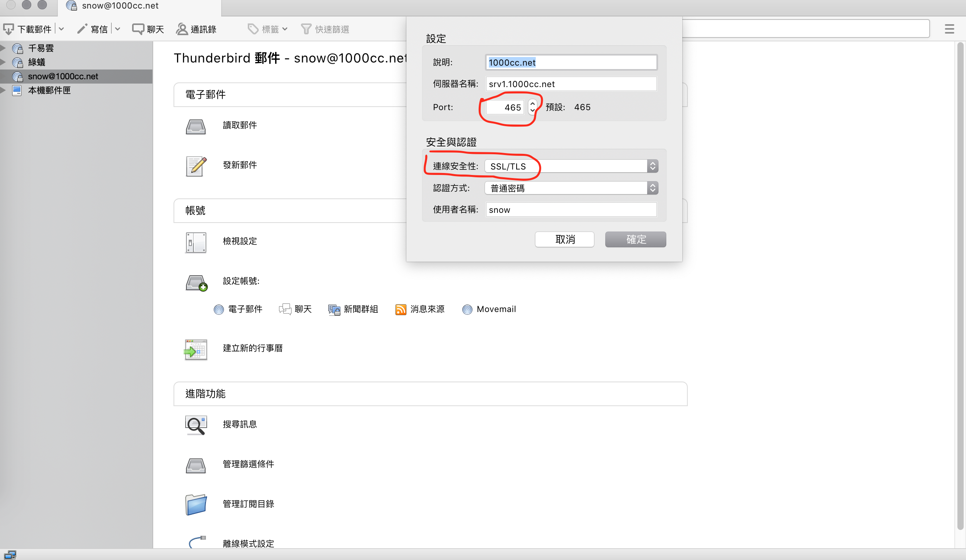
Task: Click the 伺服器名稱 server name field
Action: (x=571, y=84)
